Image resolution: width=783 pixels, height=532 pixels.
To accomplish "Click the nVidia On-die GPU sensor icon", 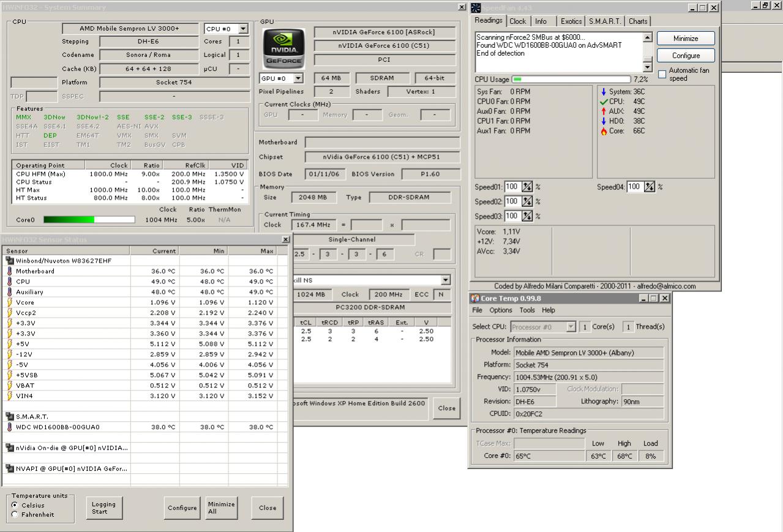I will (x=10, y=448).
